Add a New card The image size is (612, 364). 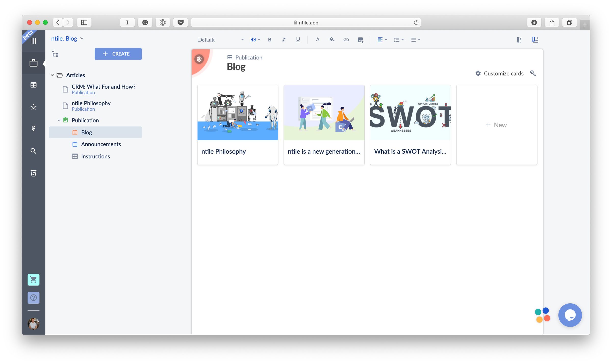tap(496, 125)
